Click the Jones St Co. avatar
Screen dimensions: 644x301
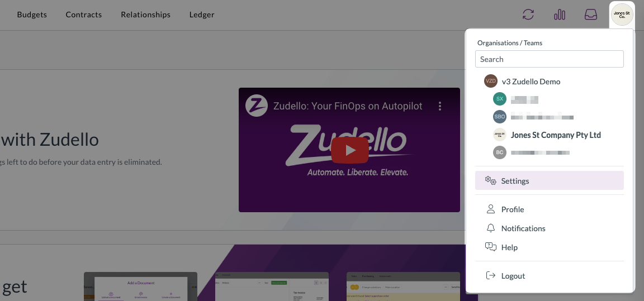pyautogui.click(x=622, y=15)
